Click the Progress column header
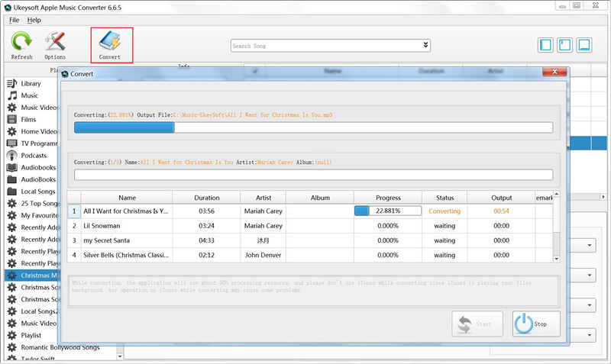The width and height of the screenshot is (611, 364). pyautogui.click(x=388, y=198)
